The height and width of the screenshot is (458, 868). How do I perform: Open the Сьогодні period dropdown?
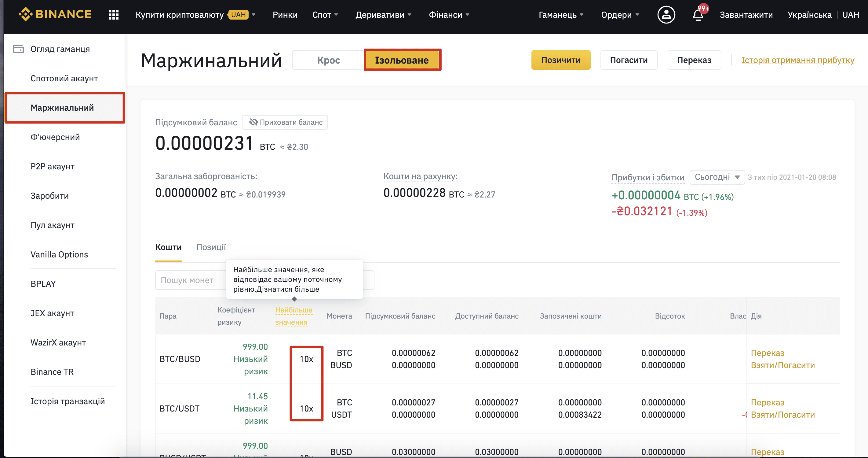pyautogui.click(x=717, y=177)
